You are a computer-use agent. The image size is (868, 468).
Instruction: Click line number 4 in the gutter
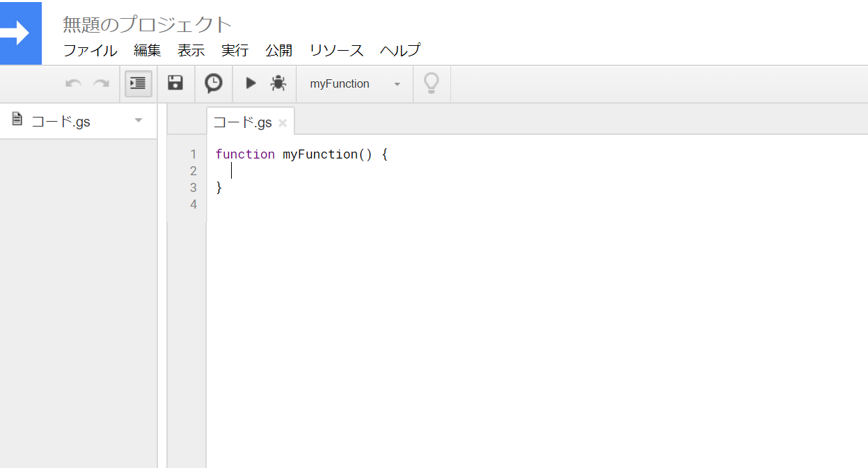pos(194,204)
